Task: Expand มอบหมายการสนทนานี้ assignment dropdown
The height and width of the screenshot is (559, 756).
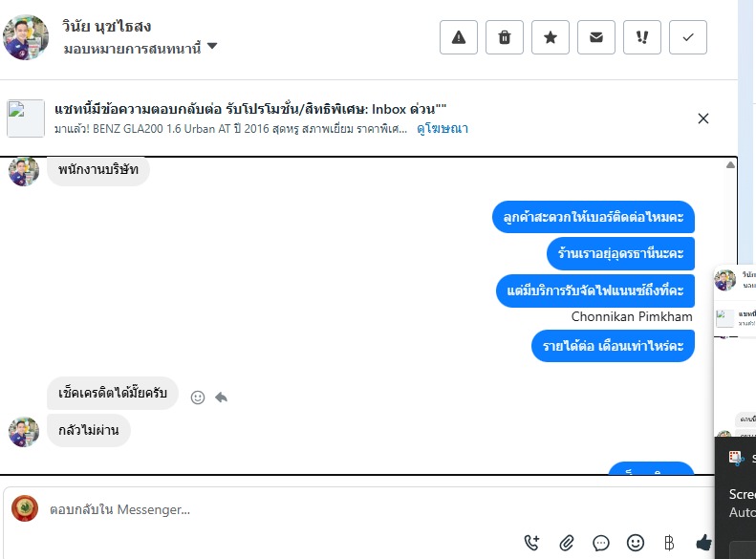Action: pyautogui.click(x=211, y=46)
